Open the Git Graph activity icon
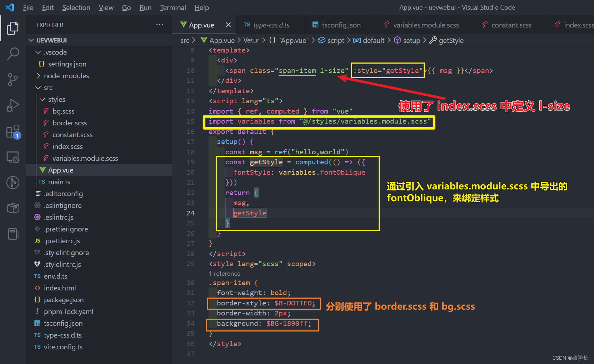The width and height of the screenshot is (594, 364). [x=13, y=183]
